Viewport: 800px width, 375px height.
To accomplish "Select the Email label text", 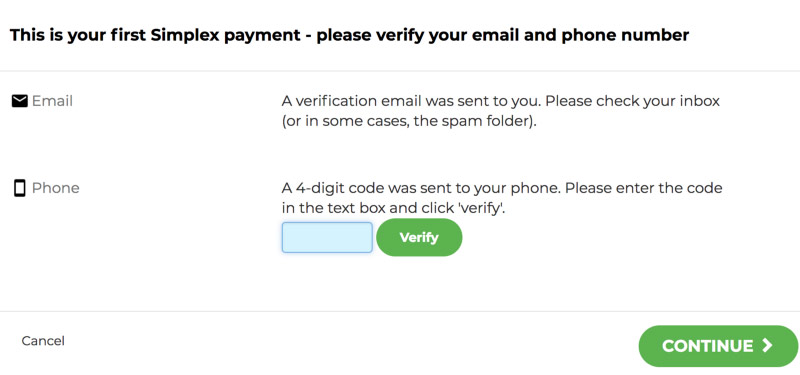I will (52, 101).
